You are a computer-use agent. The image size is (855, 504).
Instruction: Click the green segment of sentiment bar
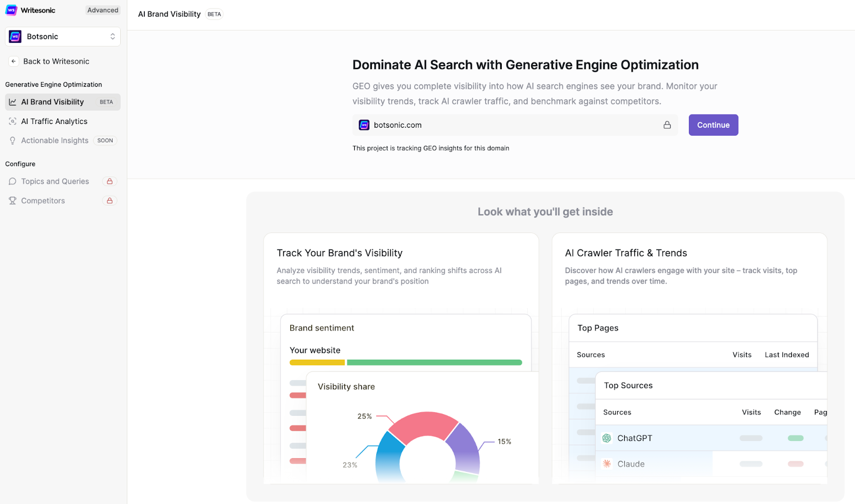(434, 362)
